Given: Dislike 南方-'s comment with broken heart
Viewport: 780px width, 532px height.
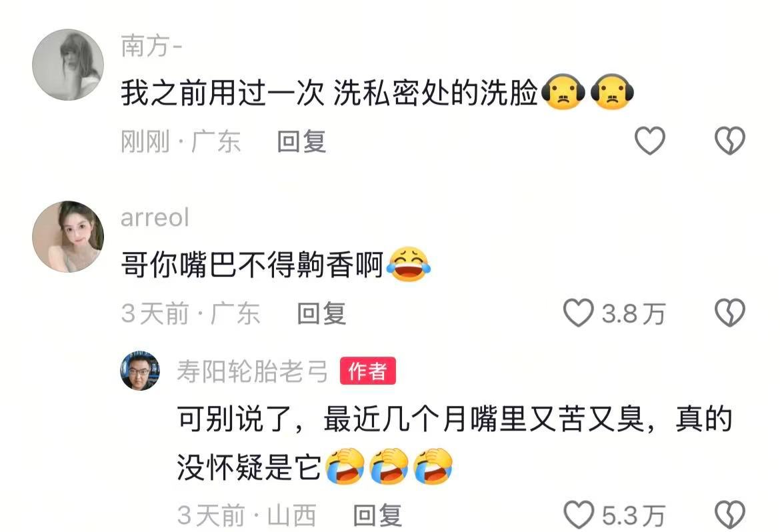Looking at the screenshot, I should tap(730, 141).
